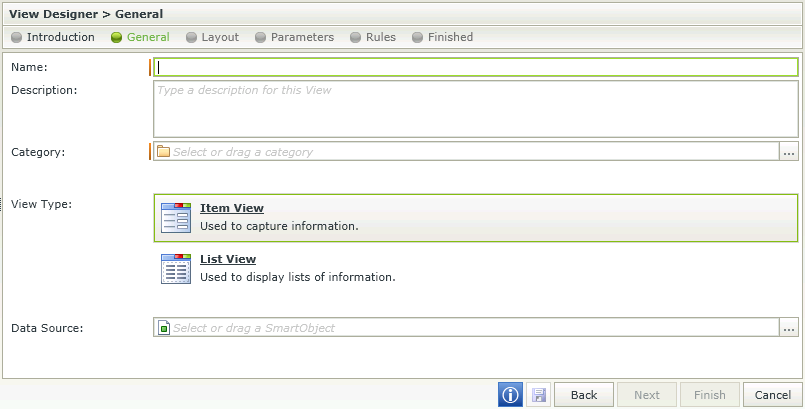Click the 'View Designer > General' title

click(x=86, y=14)
